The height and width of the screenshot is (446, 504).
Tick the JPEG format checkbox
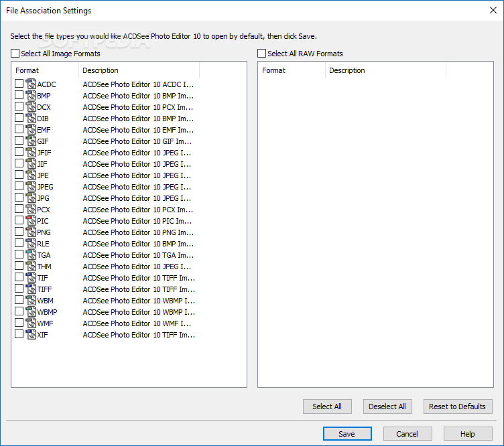[x=19, y=186]
